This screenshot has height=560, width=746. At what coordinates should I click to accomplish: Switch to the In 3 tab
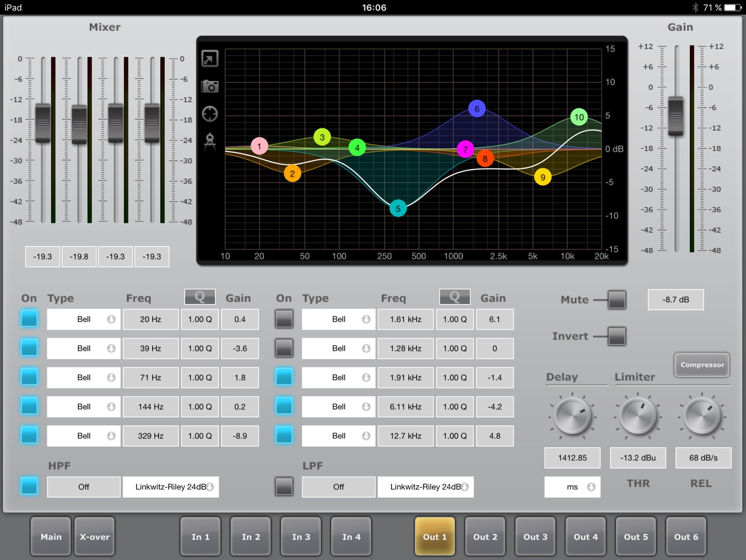301,537
